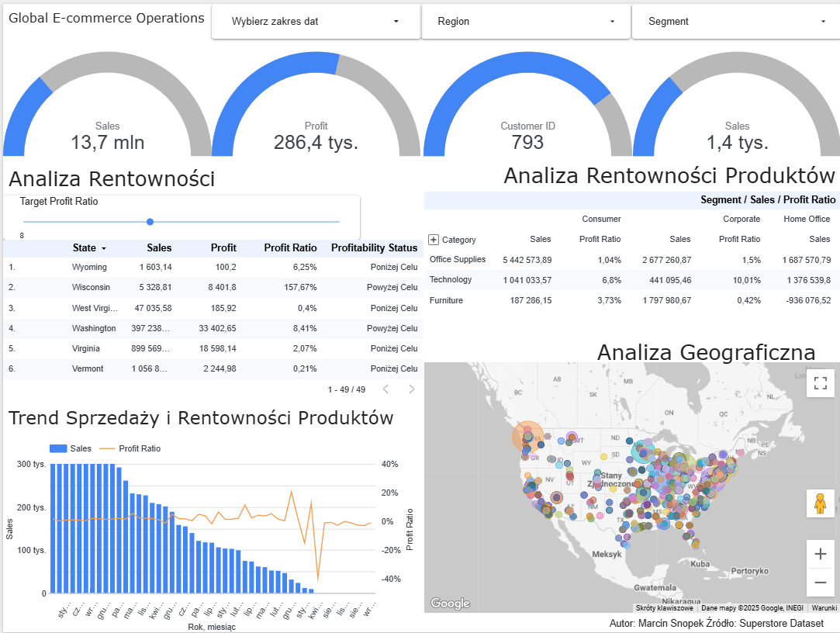Sort table by Profitability Status column
The width and height of the screenshot is (840, 633).
click(374, 247)
